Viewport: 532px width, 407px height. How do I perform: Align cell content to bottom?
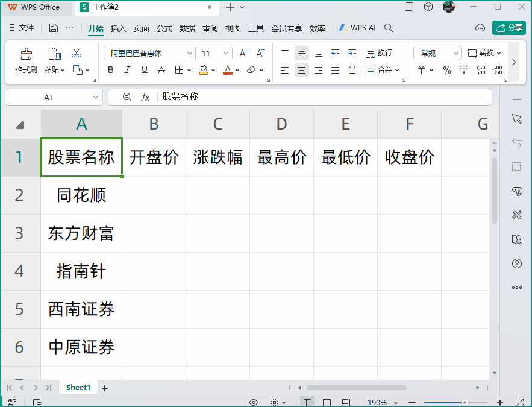click(x=319, y=53)
